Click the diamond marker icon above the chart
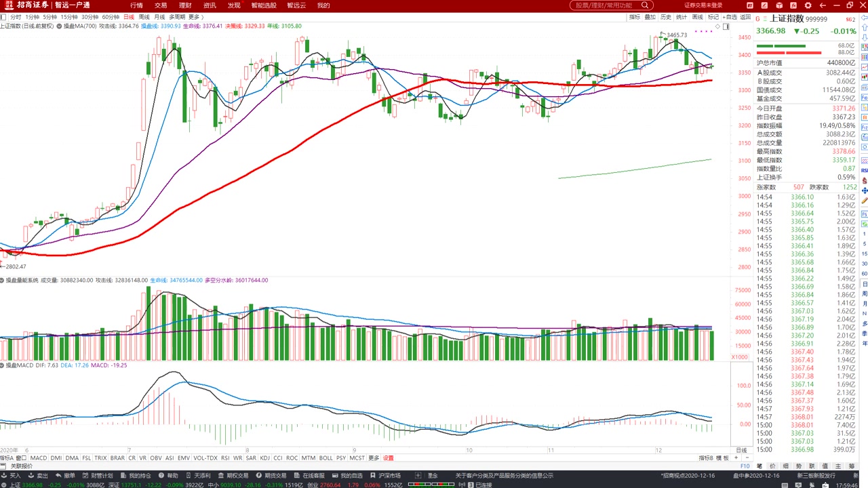This screenshot has height=488, width=868. point(717,26)
